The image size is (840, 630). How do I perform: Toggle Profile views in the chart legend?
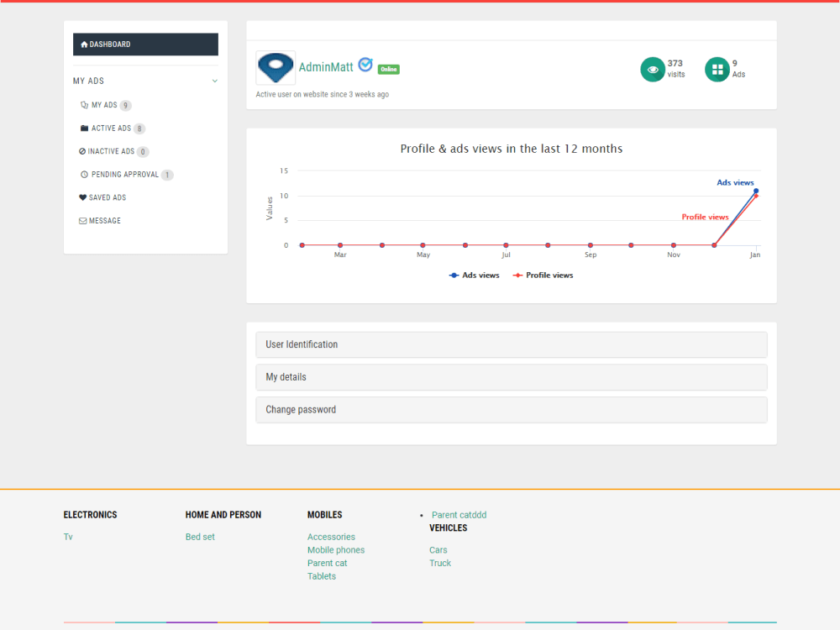[543, 275]
